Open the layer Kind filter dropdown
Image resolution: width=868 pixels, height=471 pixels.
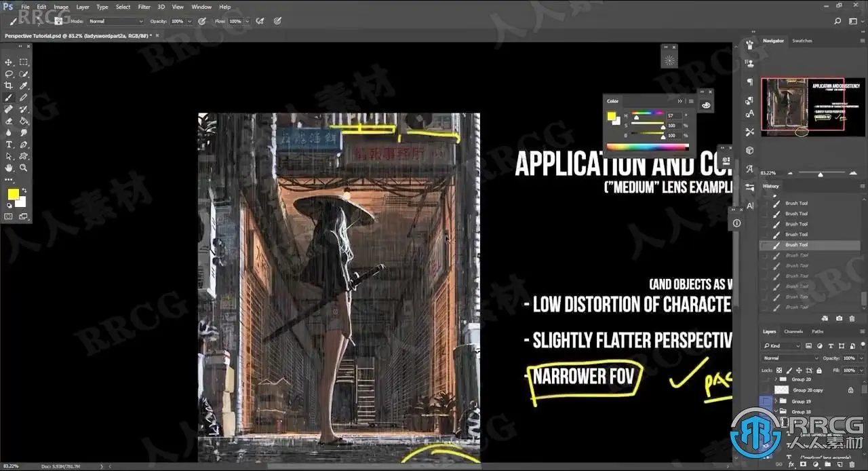pos(781,346)
